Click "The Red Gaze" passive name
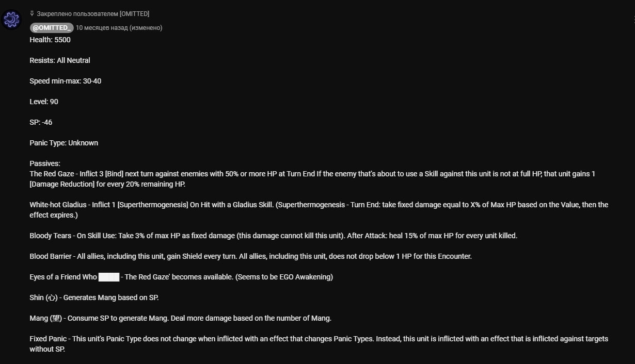Screen dimensions: 635x364 click(52, 174)
